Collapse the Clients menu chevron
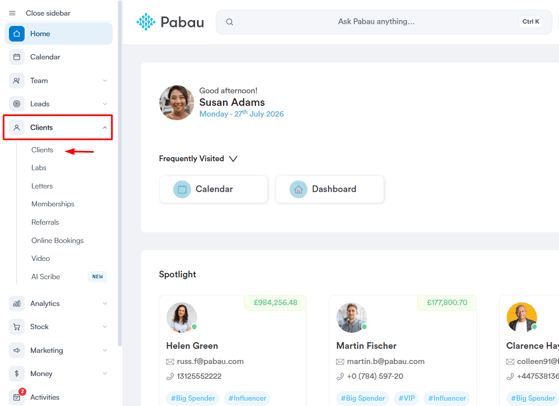Viewport: 559px width, 406px height. (x=105, y=127)
